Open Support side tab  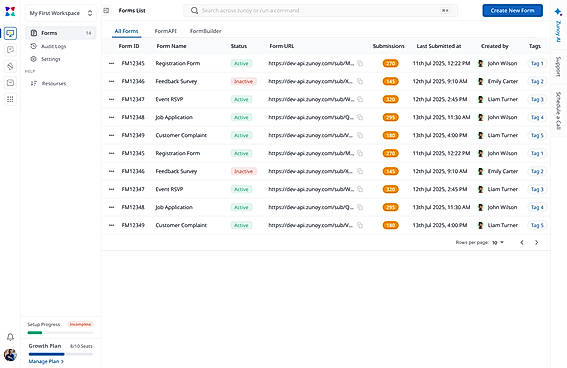pyautogui.click(x=558, y=67)
